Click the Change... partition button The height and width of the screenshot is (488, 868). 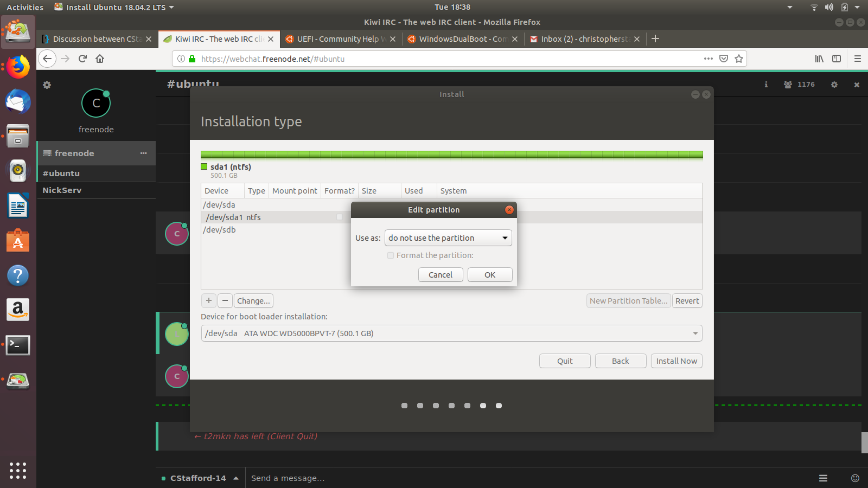(253, 301)
